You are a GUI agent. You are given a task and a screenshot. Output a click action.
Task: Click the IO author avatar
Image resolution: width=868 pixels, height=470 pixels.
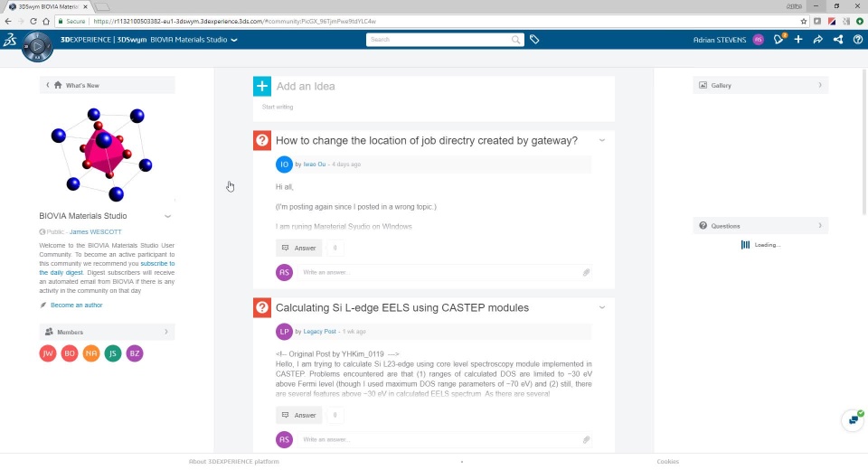point(284,164)
